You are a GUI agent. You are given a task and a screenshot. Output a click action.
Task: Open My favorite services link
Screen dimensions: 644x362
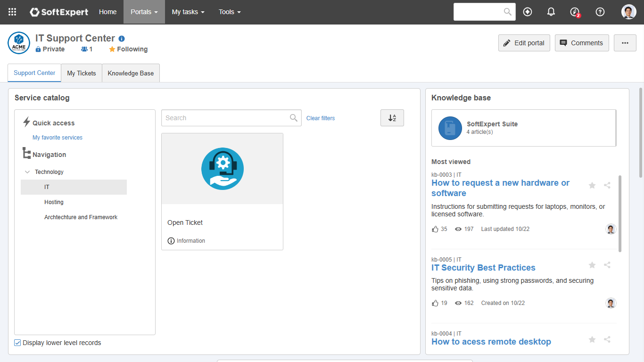coord(58,138)
